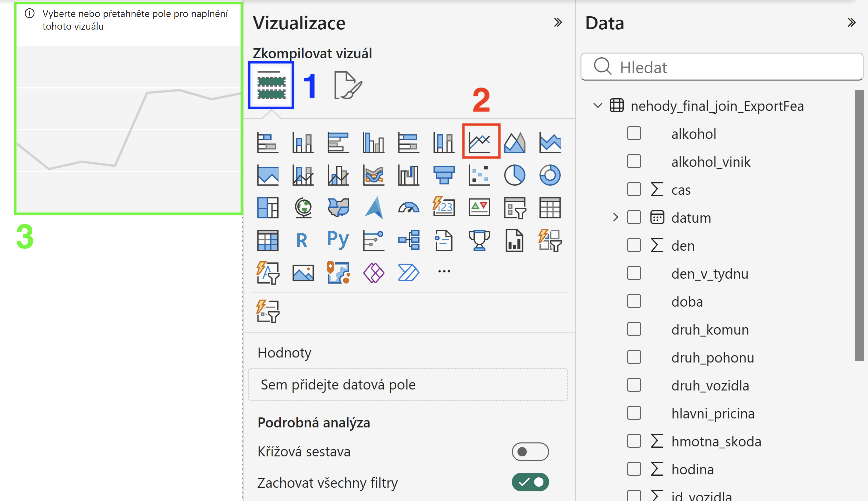Choose the donut chart visual

(550, 175)
